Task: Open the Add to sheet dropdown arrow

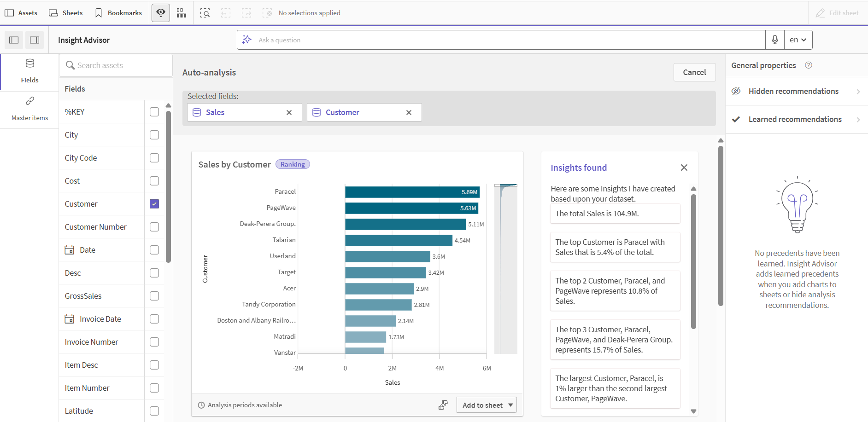Action: coord(510,405)
